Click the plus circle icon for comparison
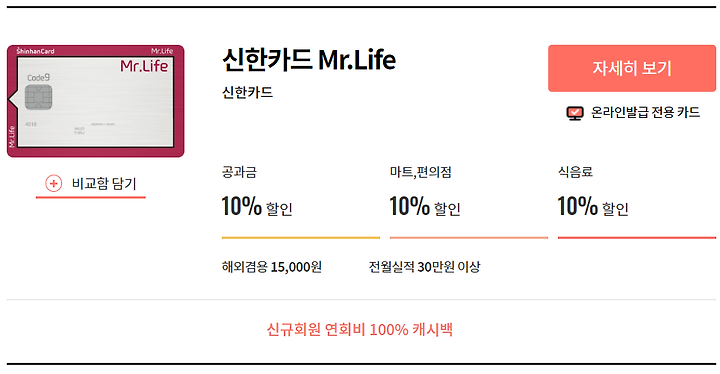The width and height of the screenshot is (720, 374). tap(53, 184)
